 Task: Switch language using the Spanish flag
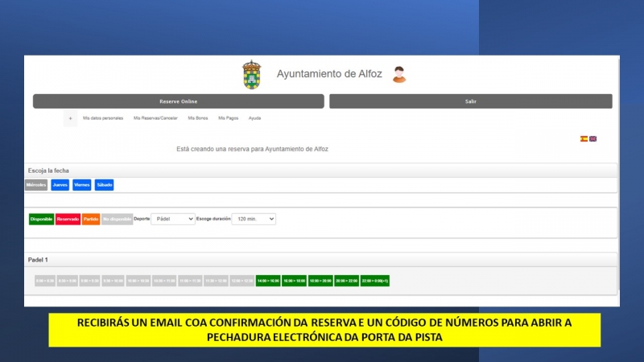[584, 138]
